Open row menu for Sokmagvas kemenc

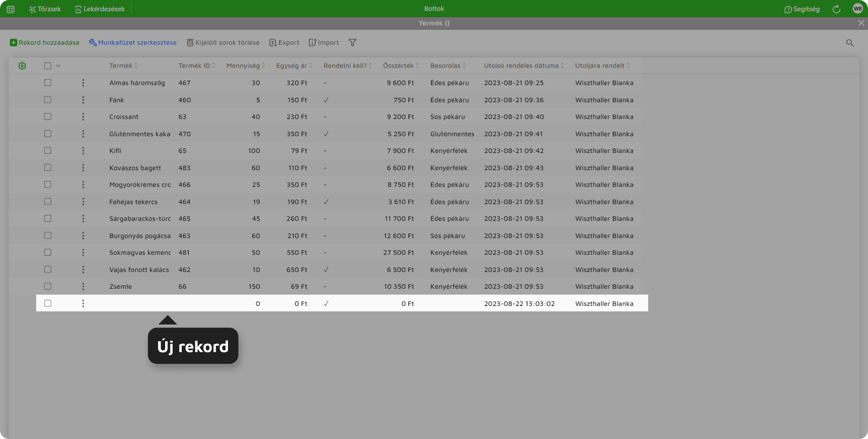(x=83, y=253)
